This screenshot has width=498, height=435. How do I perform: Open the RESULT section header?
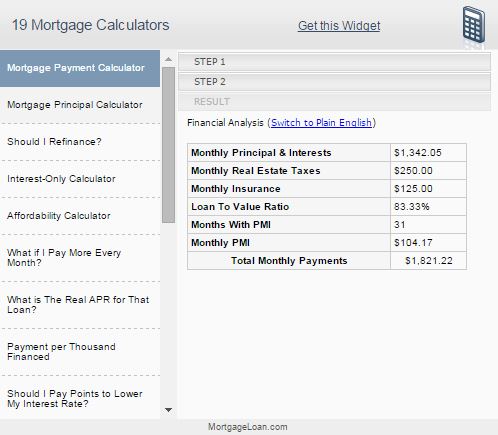[335, 102]
